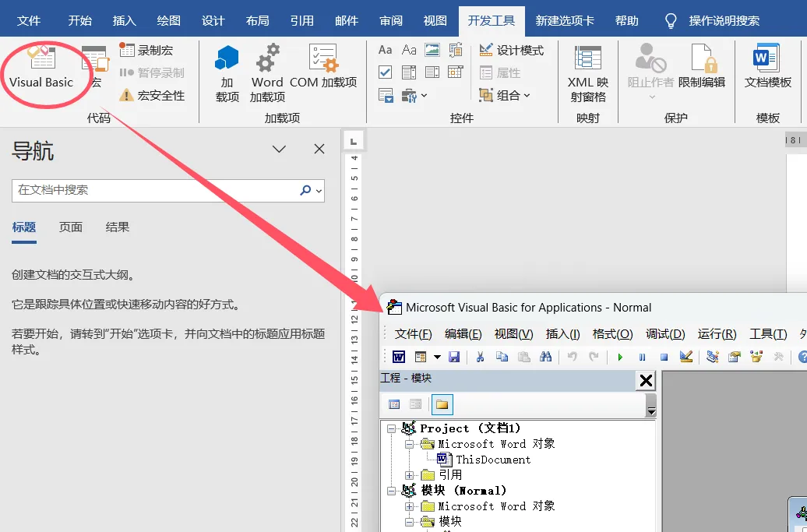
Task: Toggle Folders view in project panel
Action: [442, 404]
